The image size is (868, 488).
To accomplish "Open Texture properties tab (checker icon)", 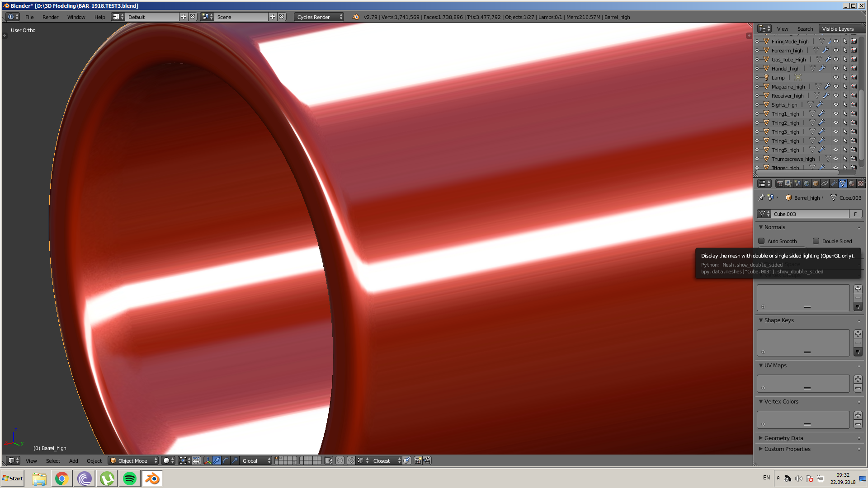I will pyautogui.click(x=861, y=183).
